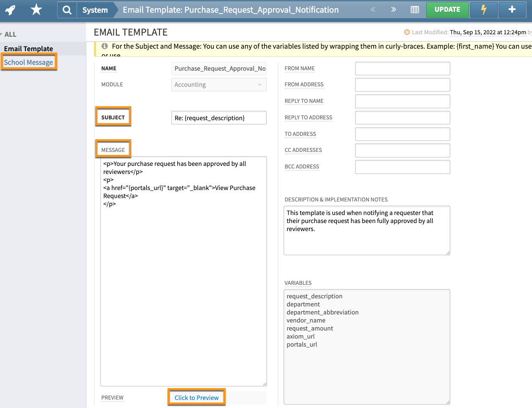The height and width of the screenshot is (408, 532).
Task: Open the grid list view icon
Action: [x=415, y=10]
